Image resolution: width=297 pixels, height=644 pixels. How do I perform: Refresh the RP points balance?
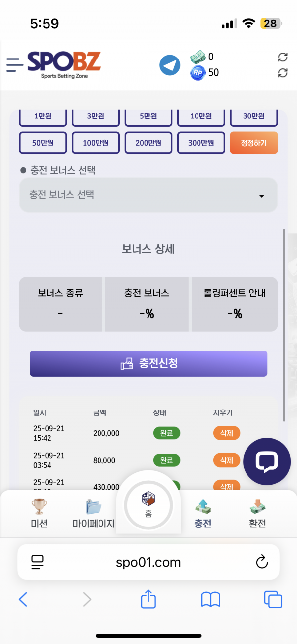coord(283,73)
